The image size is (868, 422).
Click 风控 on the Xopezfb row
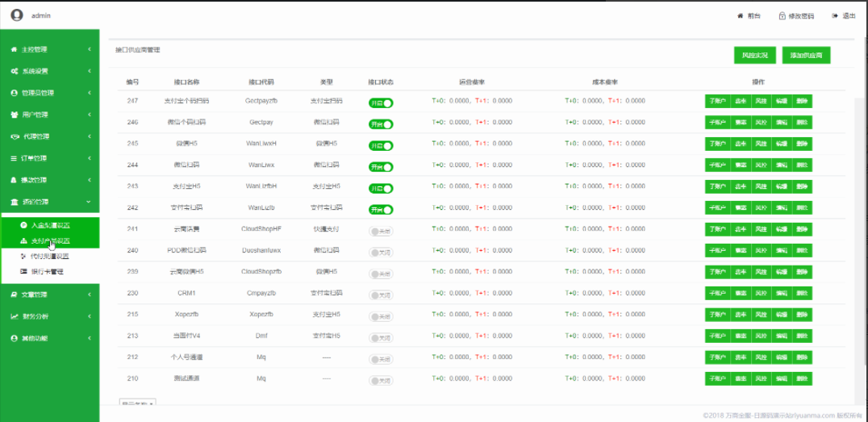point(761,315)
